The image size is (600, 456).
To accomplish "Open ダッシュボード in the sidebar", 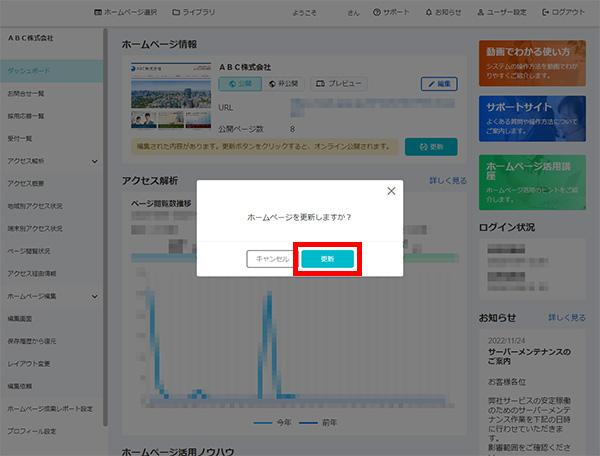I will pyautogui.click(x=50, y=71).
